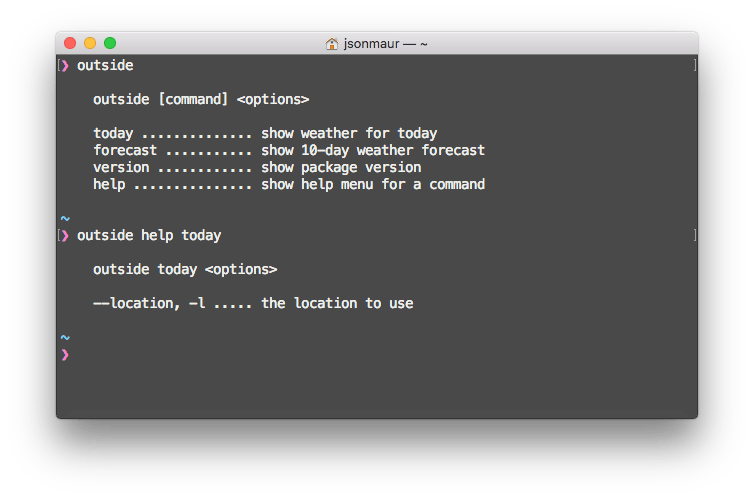Click the 'outside [command] <options>' usage line

click(x=201, y=100)
